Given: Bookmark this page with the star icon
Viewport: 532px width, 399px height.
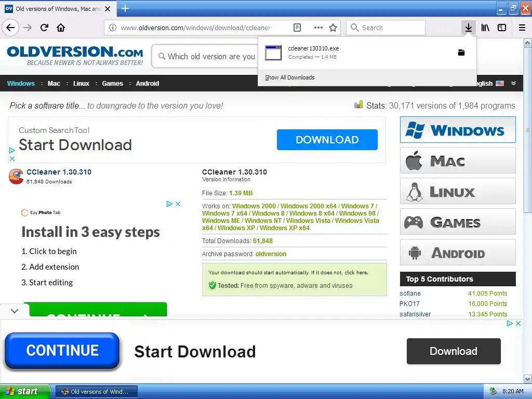Looking at the screenshot, I should coord(333,28).
